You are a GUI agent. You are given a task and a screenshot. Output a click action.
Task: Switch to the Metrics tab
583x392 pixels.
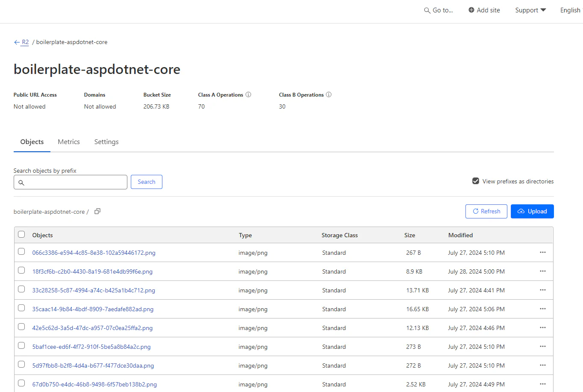click(68, 141)
